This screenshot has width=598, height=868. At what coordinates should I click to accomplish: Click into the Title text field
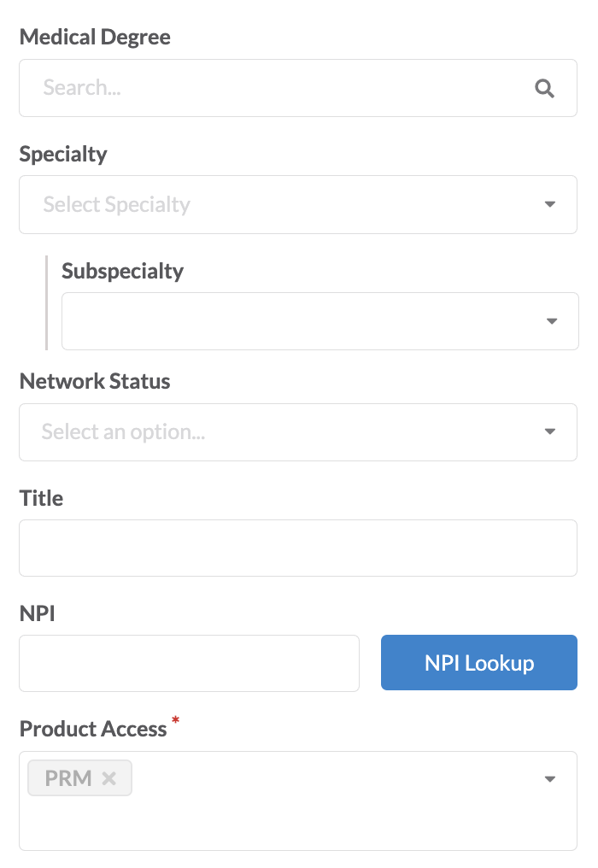(298, 548)
